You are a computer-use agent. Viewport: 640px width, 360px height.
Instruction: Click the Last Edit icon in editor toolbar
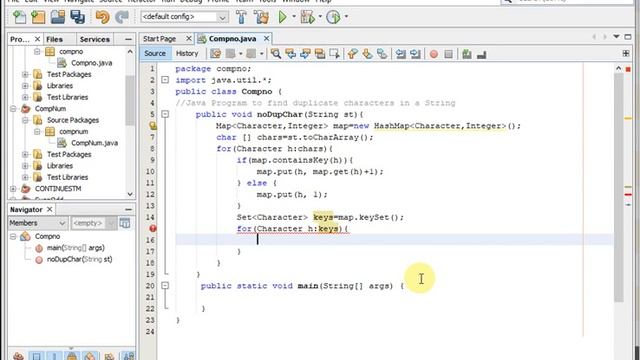click(215, 54)
